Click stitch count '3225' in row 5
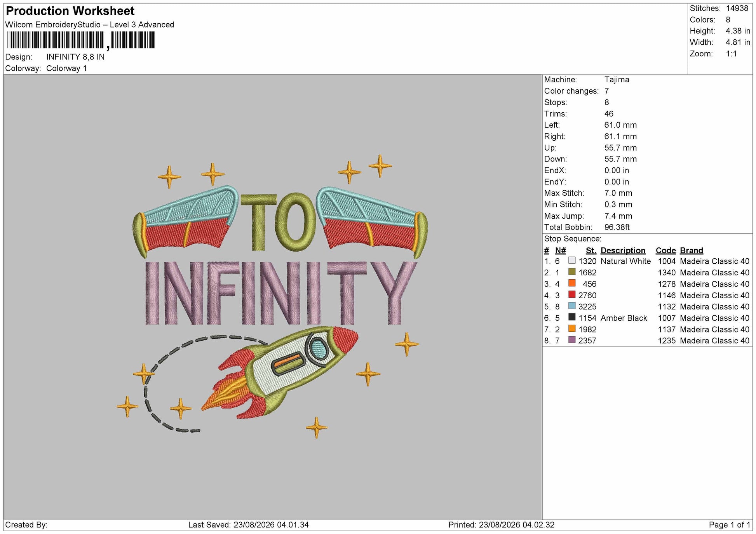 (x=587, y=307)
